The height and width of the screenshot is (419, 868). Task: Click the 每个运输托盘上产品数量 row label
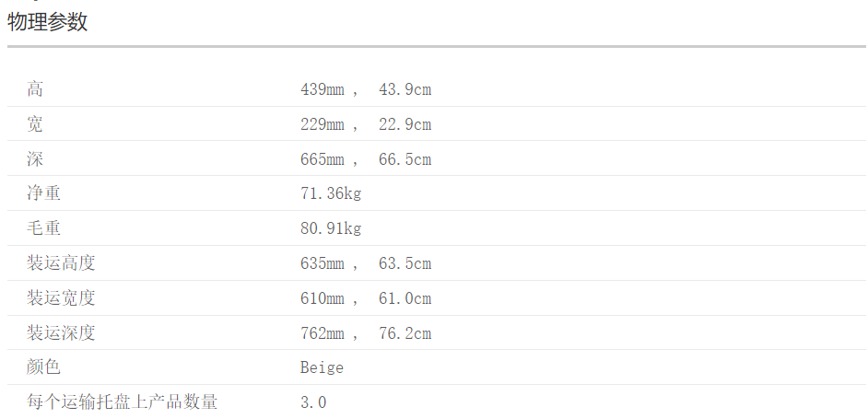(122, 402)
